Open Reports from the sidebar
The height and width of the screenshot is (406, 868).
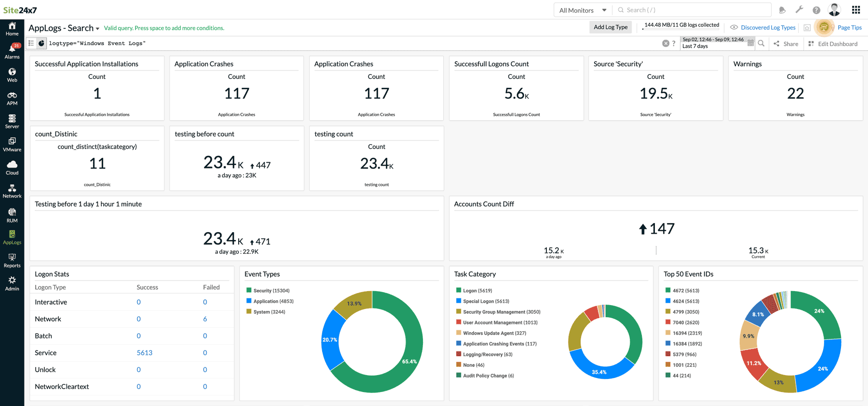point(12,261)
